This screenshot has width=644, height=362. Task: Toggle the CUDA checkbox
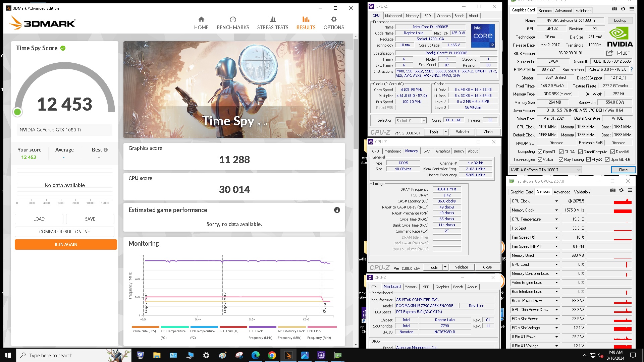561,152
